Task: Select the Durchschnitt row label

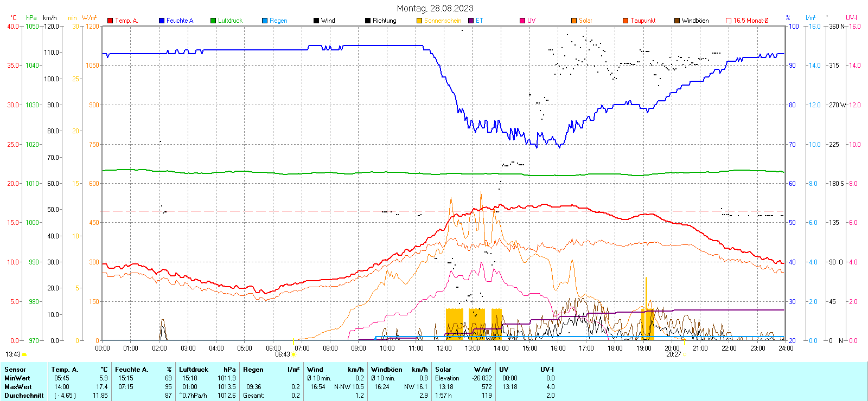Action: tap(24, 396)
